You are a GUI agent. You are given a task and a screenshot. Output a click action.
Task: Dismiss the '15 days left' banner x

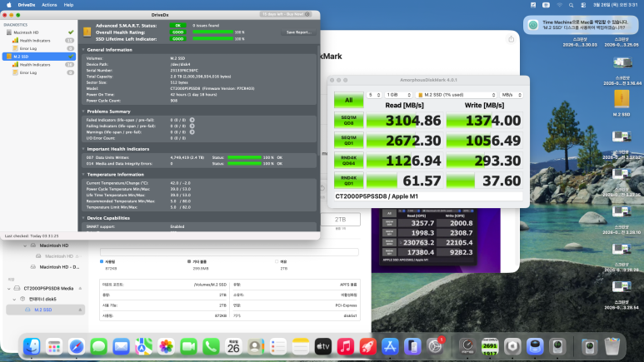307,14
